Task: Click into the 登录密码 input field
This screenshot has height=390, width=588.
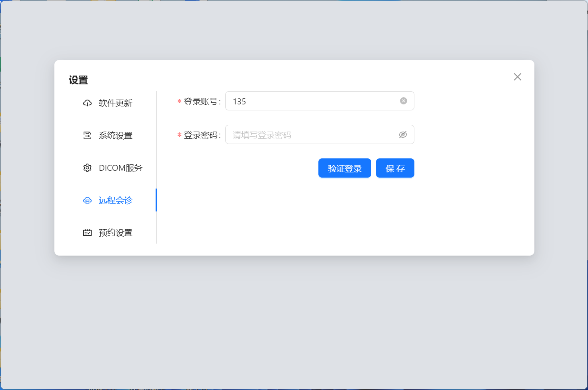Action: tap(312, 135)
